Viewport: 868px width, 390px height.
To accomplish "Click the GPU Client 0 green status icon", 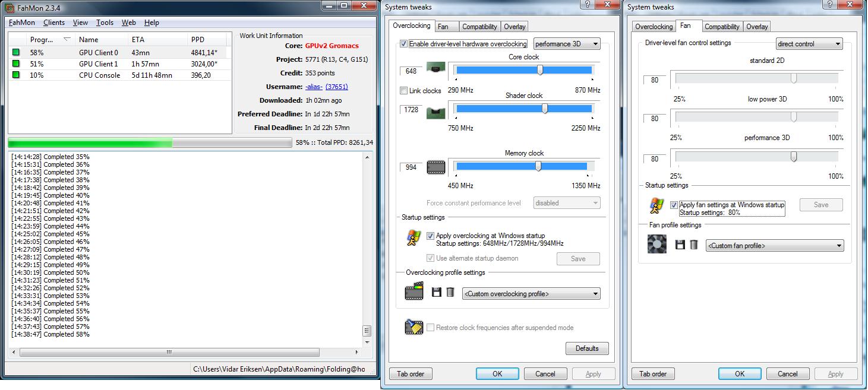I will coord(16,53).
